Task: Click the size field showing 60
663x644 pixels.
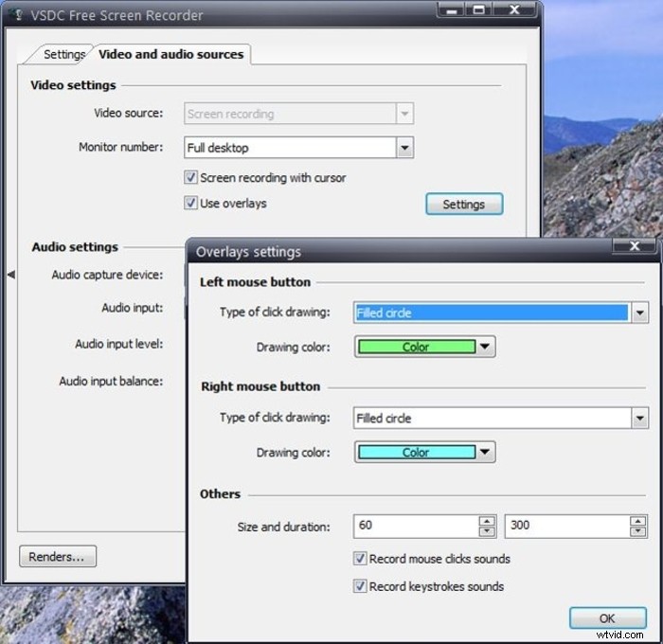Action: coord(416,526)
